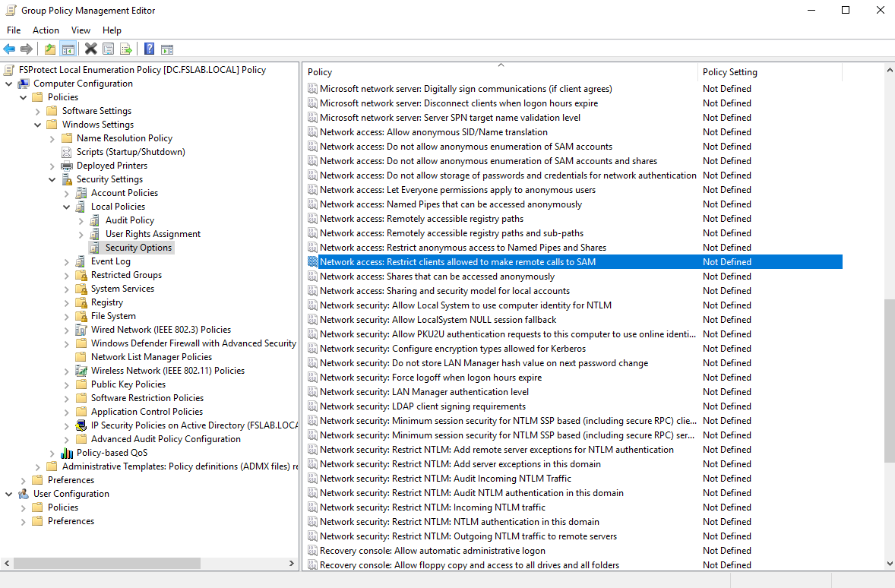Click the Policy Setting column header

[769, 72]
